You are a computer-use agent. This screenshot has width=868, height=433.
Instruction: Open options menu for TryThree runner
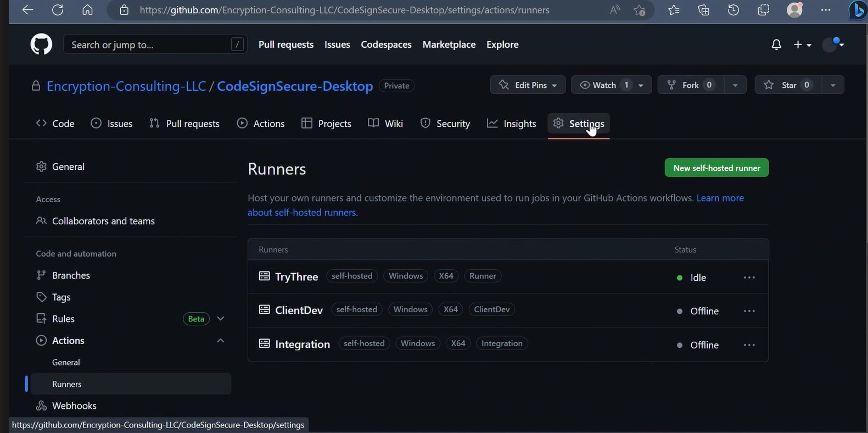[x=749, y=277]
